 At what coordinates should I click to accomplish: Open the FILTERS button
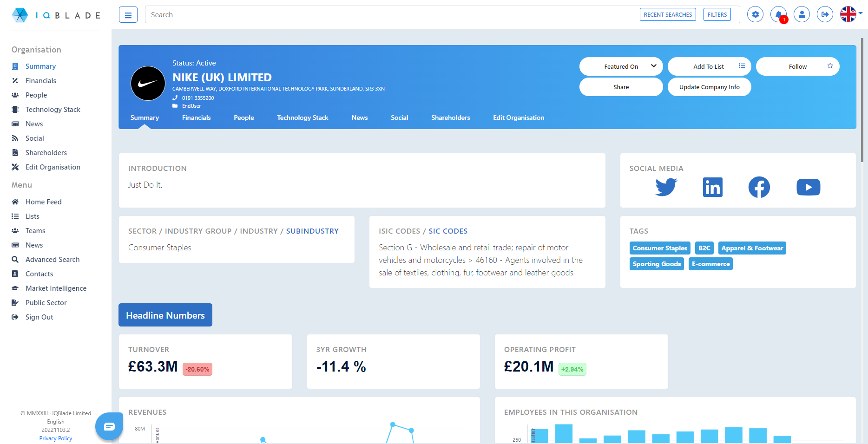coord(717,15)
